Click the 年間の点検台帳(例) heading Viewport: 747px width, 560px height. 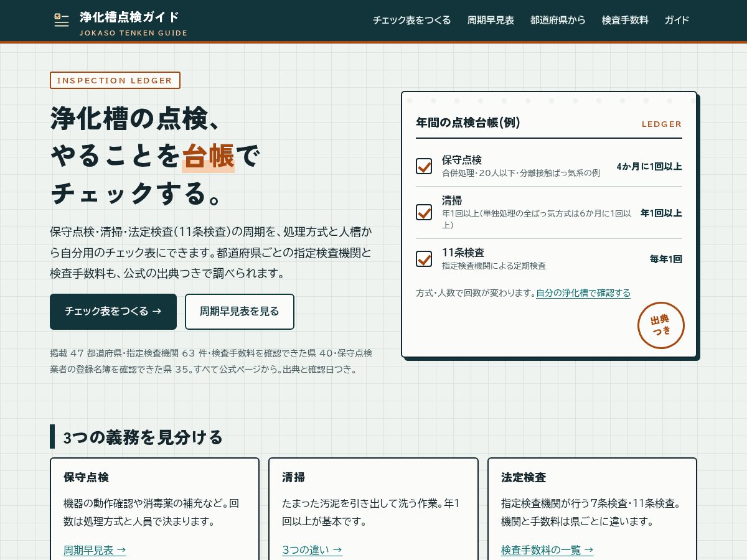468,123
